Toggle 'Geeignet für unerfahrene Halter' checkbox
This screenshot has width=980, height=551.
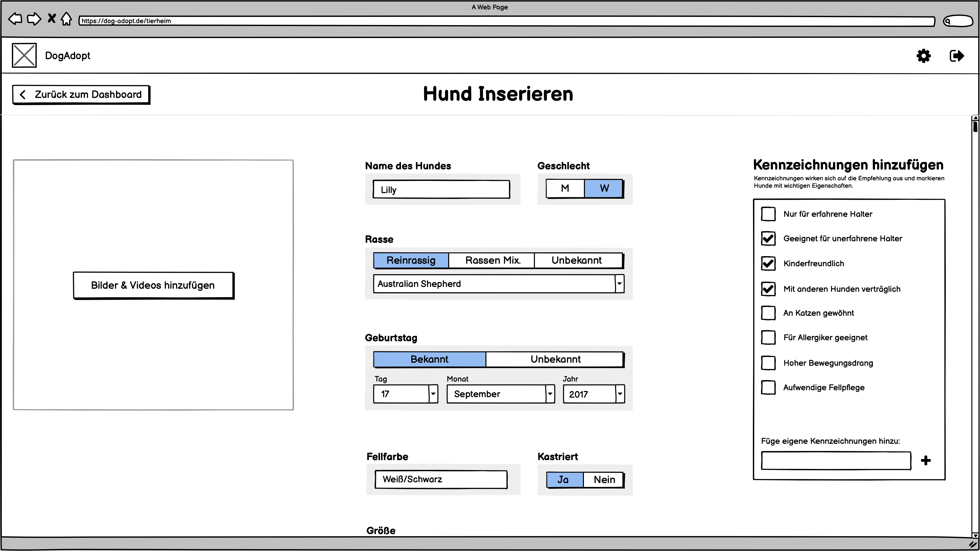[x=768, y=238]
